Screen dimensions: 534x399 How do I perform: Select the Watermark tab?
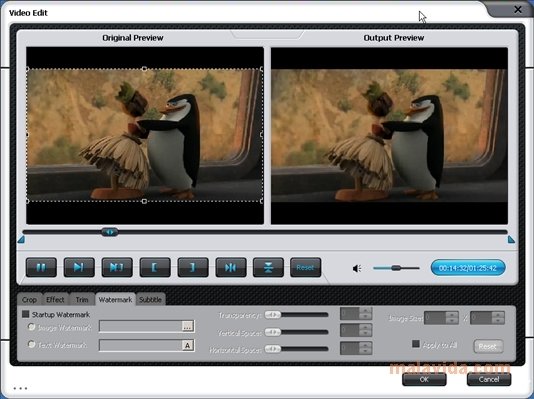[x=115, y=300]
